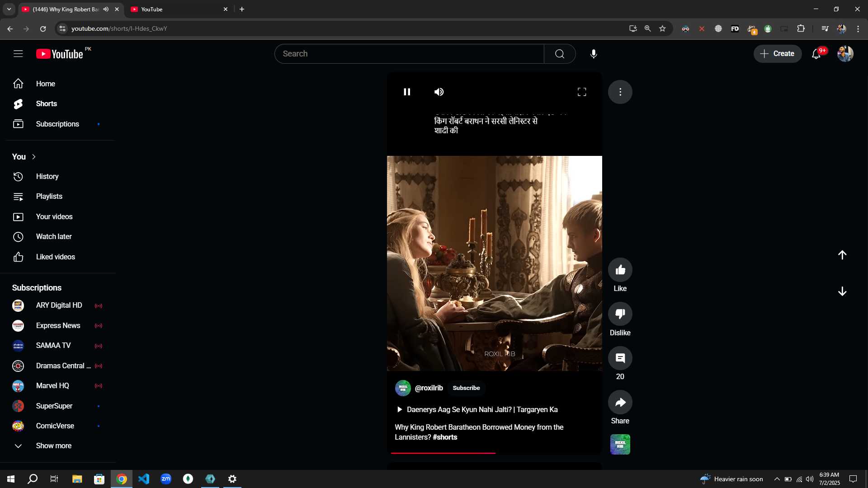Screen dimensions: 868x488
Task: Open the Create button
Action: click(777, 53)
